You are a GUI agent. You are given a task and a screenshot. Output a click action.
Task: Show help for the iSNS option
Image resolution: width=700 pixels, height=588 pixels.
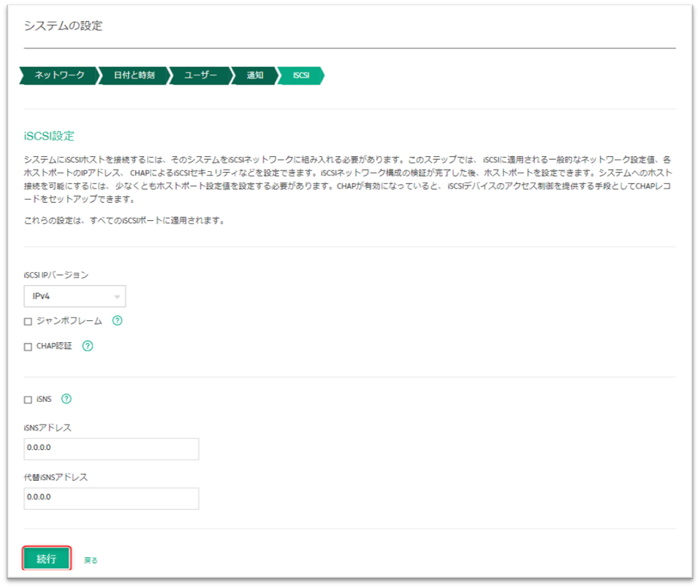(66, 399)
